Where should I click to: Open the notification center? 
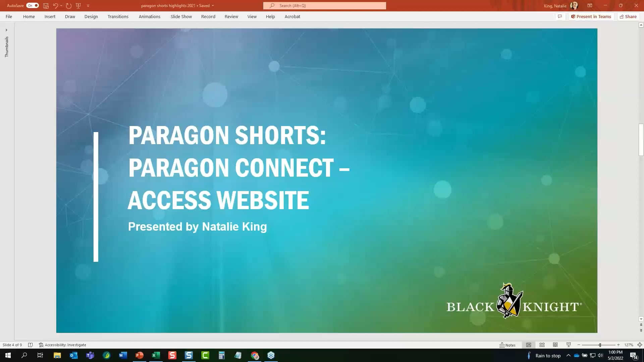point(634,356)
